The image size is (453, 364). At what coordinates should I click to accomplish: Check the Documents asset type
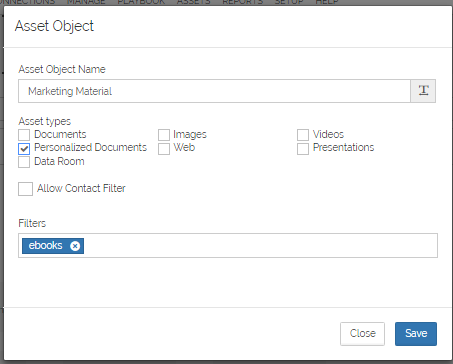(24, 135)
